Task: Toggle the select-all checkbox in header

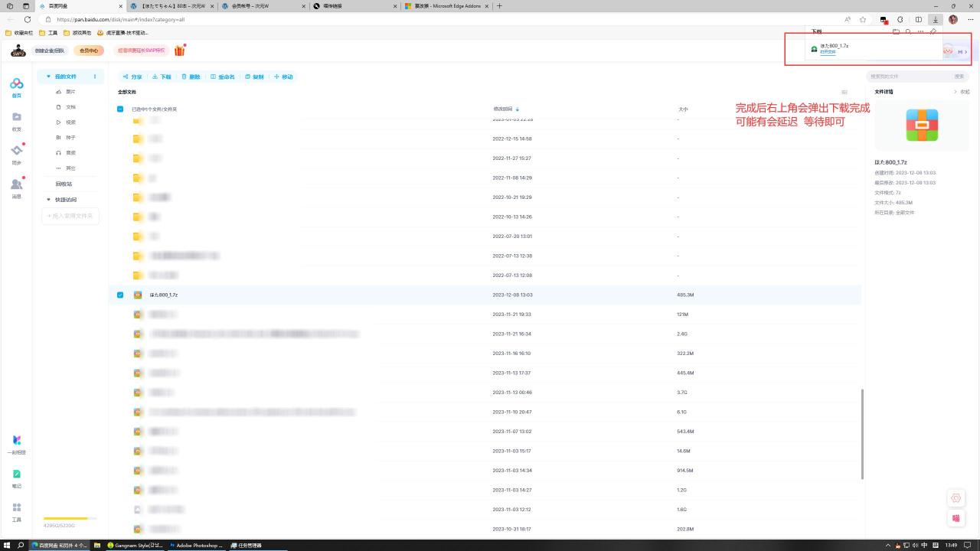Action: tap(120, 109)
